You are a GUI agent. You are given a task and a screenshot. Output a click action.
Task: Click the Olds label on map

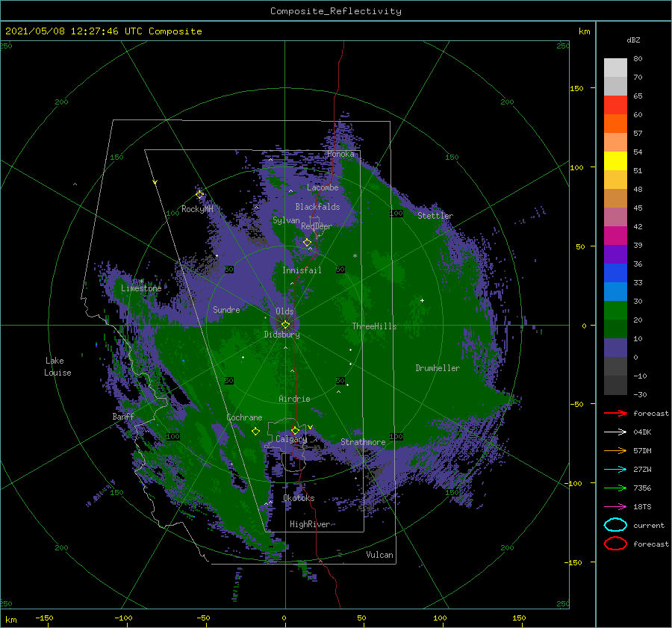(x=284, y=311)
